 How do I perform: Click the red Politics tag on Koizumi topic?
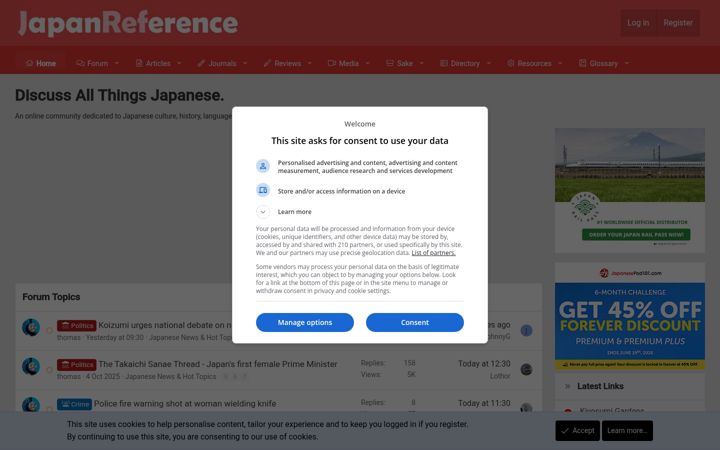pos(77,326)
